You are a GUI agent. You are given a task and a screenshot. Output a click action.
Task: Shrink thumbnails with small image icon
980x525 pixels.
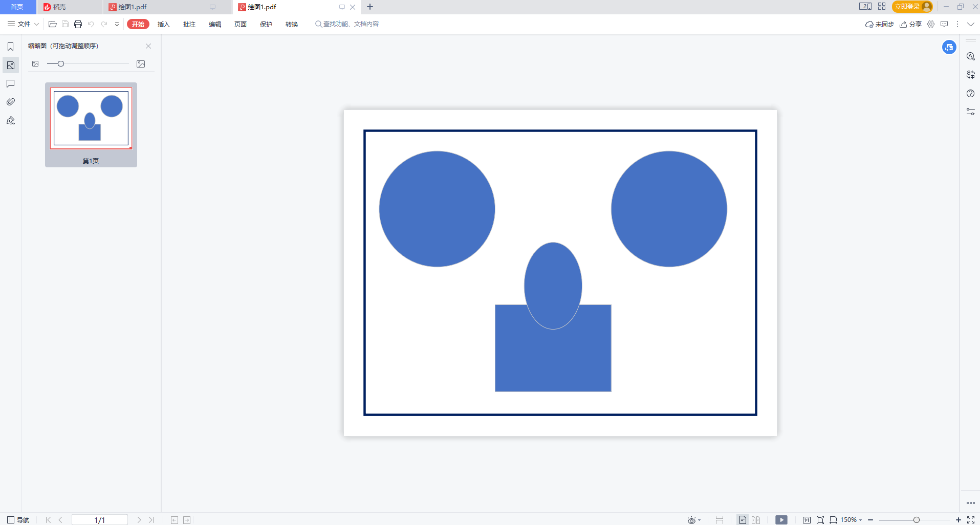point(35,64)
